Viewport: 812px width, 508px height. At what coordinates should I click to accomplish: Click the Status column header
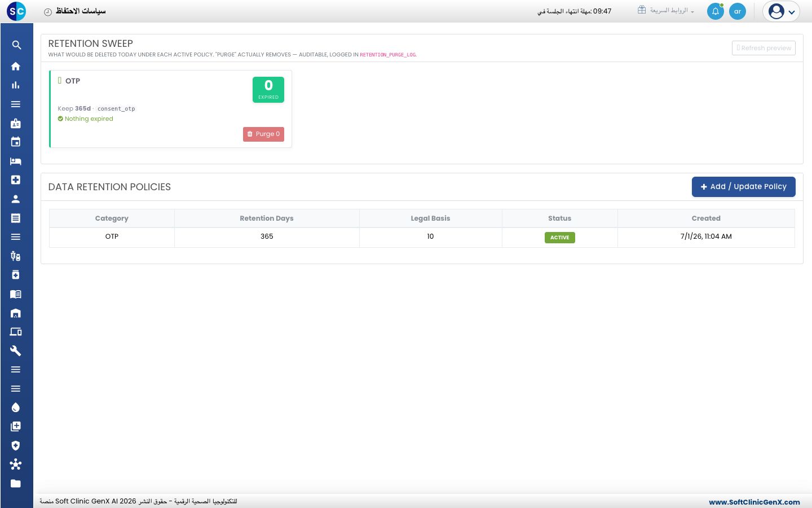559,218
